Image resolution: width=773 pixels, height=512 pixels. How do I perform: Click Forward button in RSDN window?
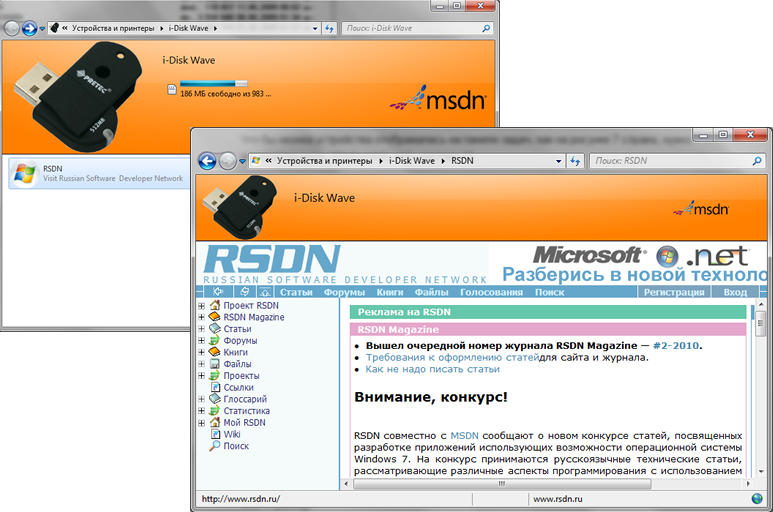tap(227, 161)
